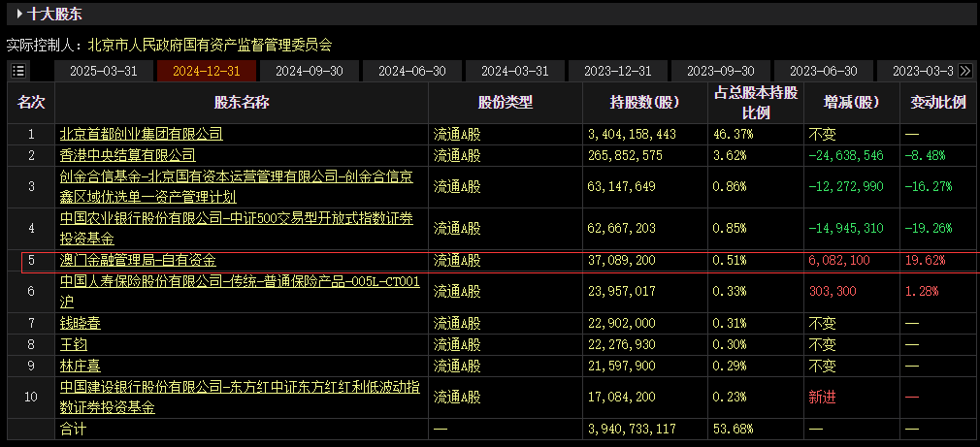
Task: Open the 中国农业银行 中证500 fund link
Action: pyautogui.click(x=236, y=228)
